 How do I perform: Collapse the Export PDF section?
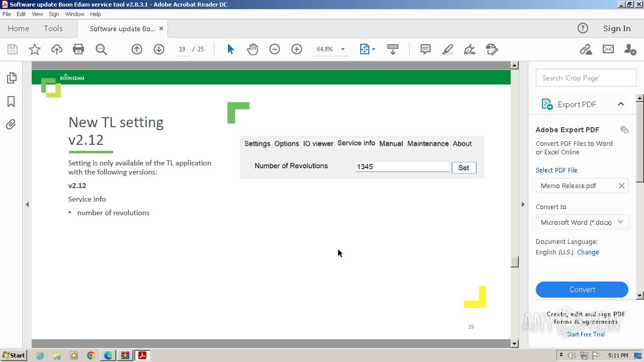pos(620,104)
